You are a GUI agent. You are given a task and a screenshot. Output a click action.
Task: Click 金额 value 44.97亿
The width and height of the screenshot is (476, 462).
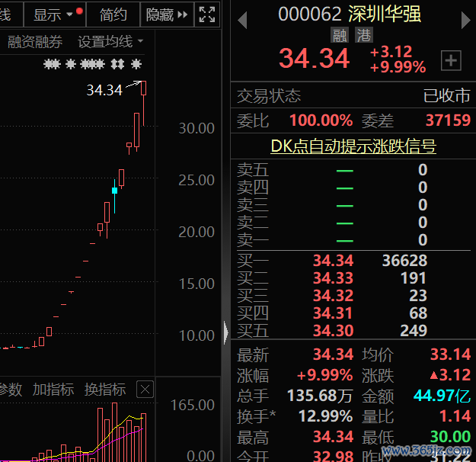(442, 396)
